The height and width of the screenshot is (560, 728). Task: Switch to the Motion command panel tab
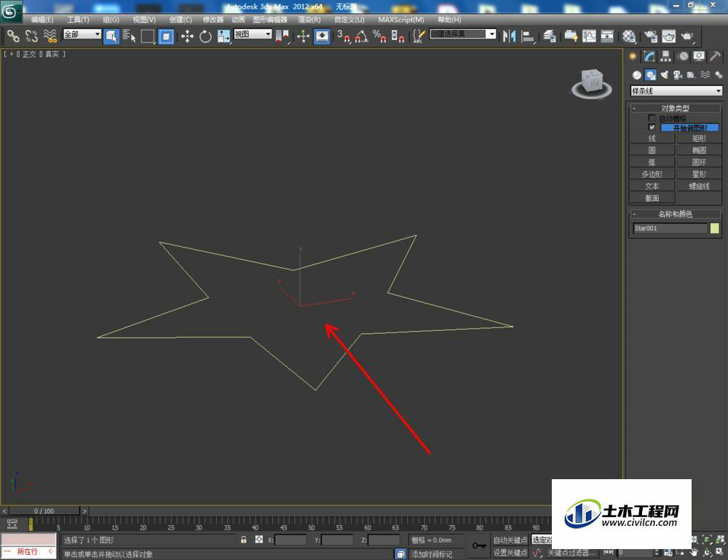click(683, 56)
